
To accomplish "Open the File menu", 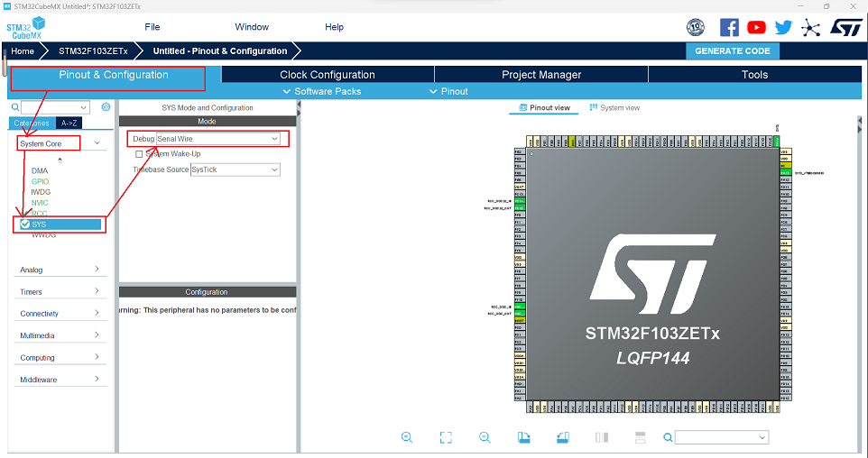I will (x=152, y=27).
